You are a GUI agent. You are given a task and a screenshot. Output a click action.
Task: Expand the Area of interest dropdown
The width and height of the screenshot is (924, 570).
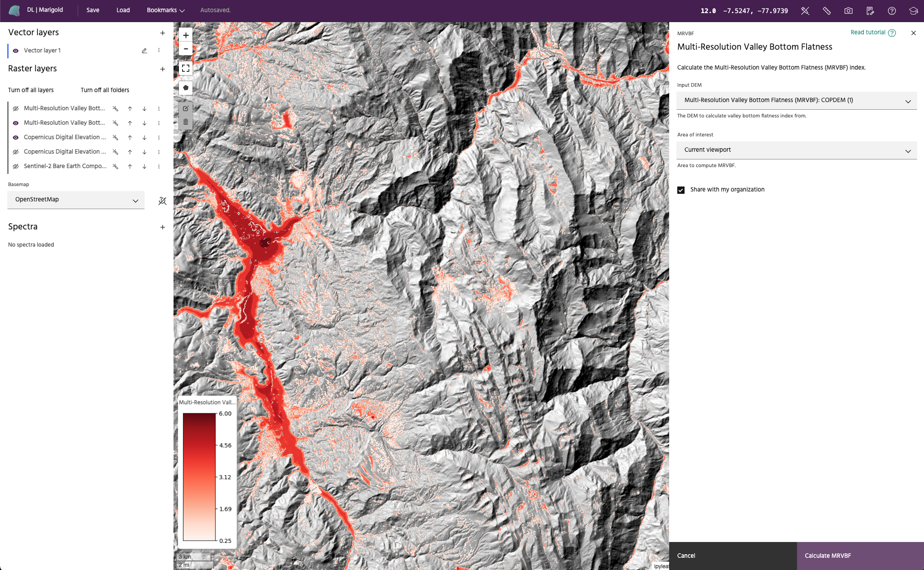(796, 150)
